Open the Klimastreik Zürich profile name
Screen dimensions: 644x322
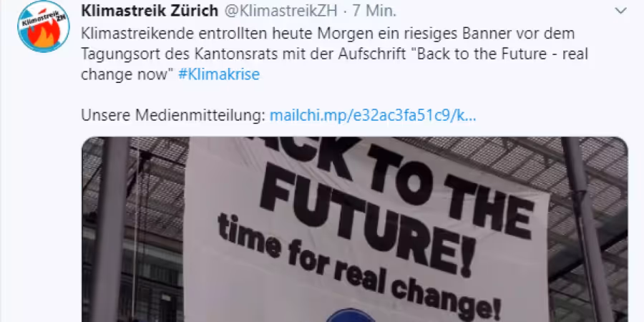coord(150,11)
